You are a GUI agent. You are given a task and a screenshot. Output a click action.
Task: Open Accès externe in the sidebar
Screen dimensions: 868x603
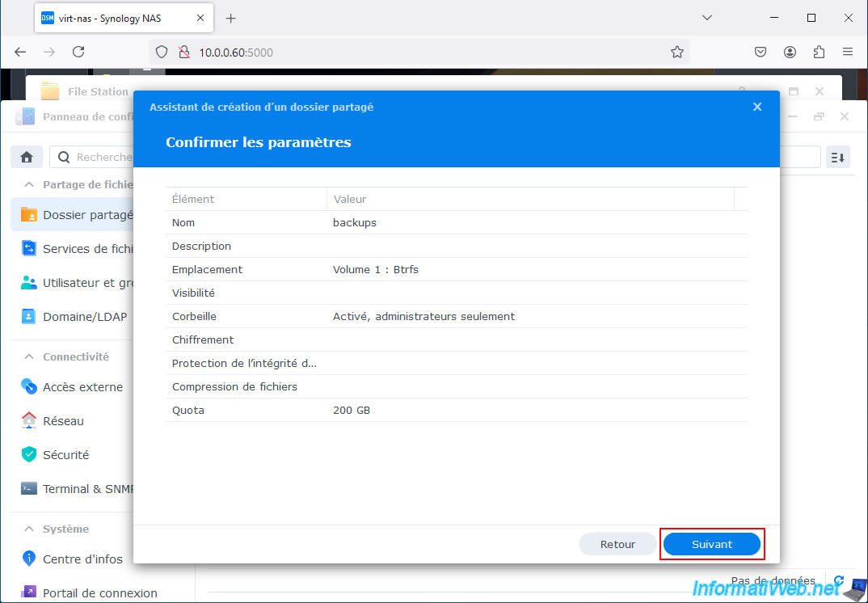[72, 387]
